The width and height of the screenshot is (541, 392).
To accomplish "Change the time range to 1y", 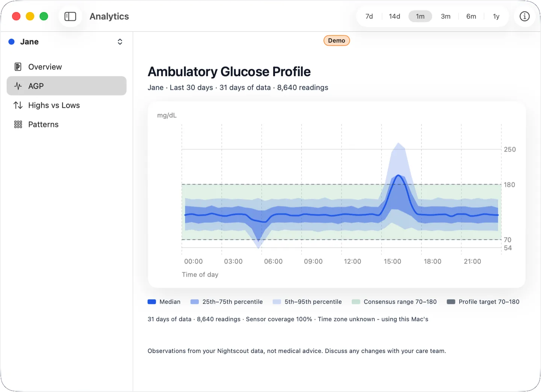I will tap(496, 17).
